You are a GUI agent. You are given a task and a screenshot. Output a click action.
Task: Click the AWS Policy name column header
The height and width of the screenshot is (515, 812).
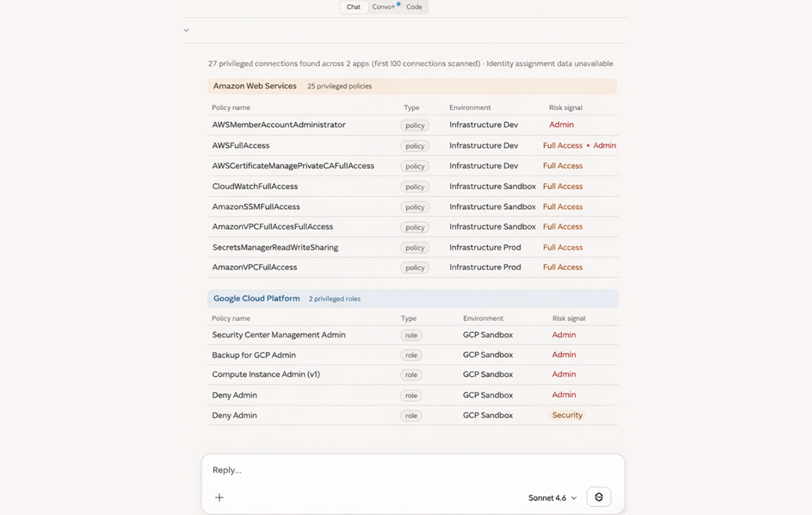[231, 108]
